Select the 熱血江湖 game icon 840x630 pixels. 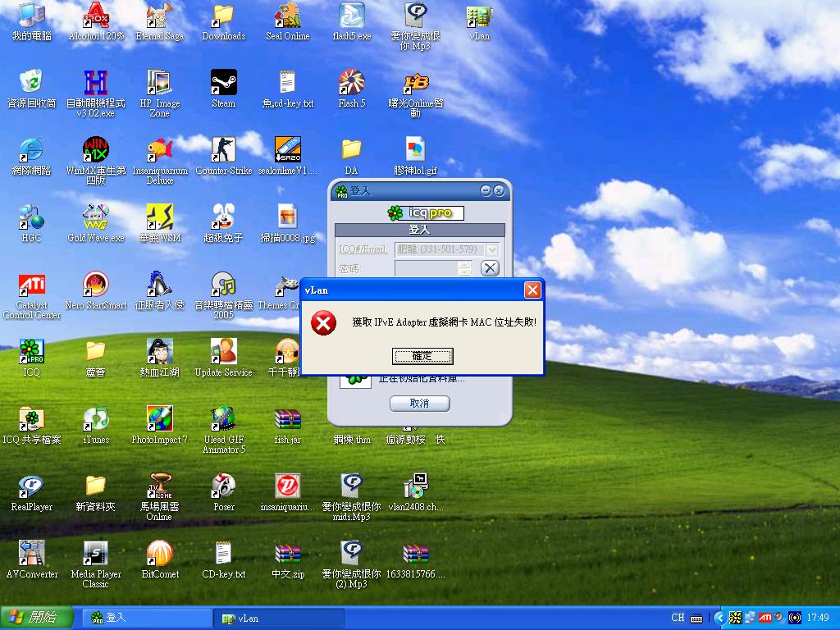pos(160,358)
